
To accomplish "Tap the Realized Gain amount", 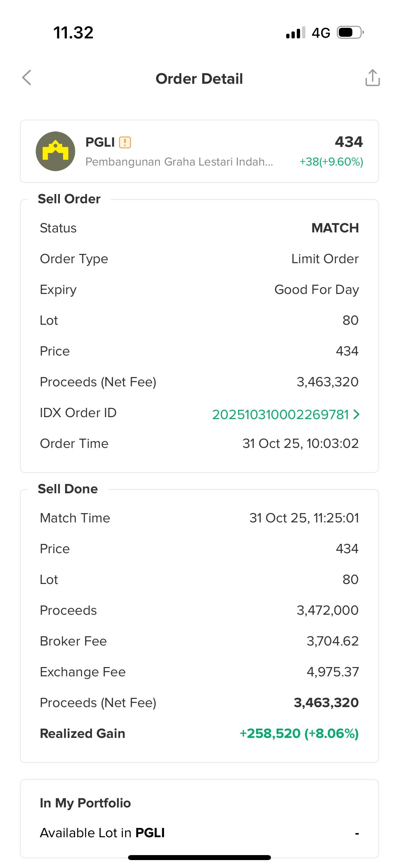I will click(x=299, y=734).
